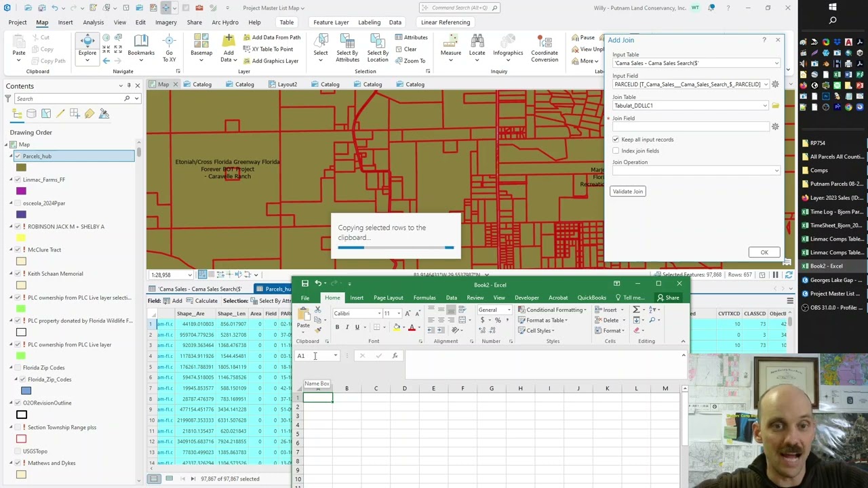Click OK in the Add Join pane

(764, 252)
